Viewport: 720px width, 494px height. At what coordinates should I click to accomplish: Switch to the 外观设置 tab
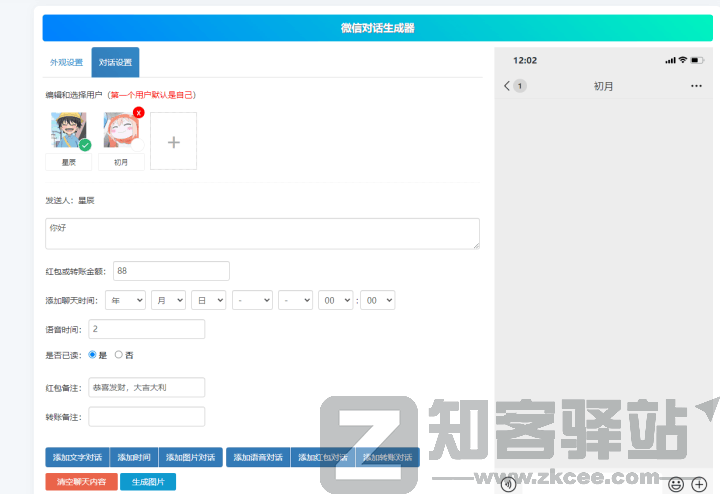[x=67, y=62]
